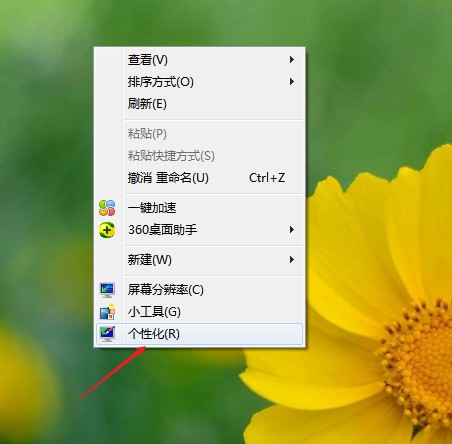The width and height of the screenshot is (452, 444).
Task: Expand the arrow next to 查看(V)
Action: tap(292, 60)
